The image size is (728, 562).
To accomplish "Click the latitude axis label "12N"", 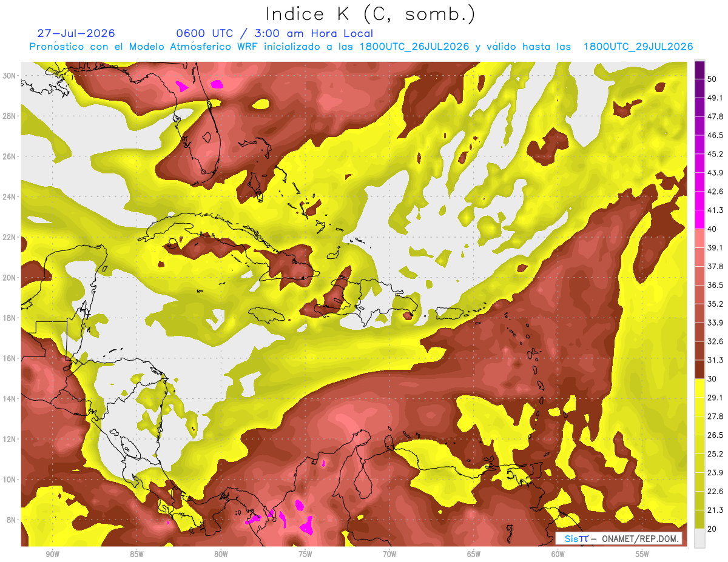I will pyautogui.click(x=9, y=439).
